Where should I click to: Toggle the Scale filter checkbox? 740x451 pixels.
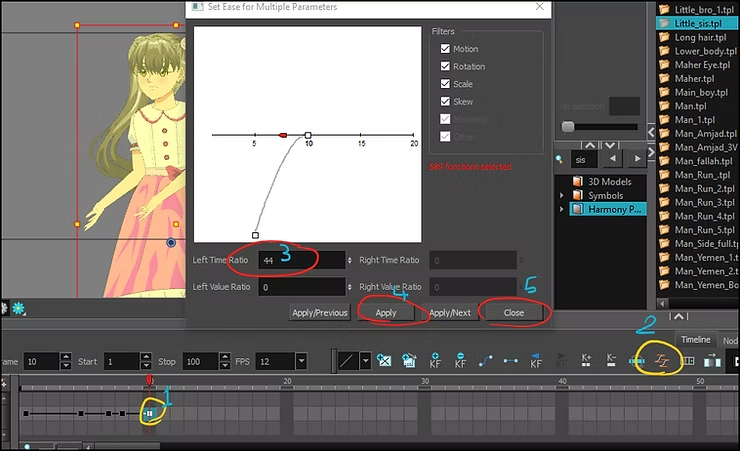pyautogui.click(x=445, y=84)
